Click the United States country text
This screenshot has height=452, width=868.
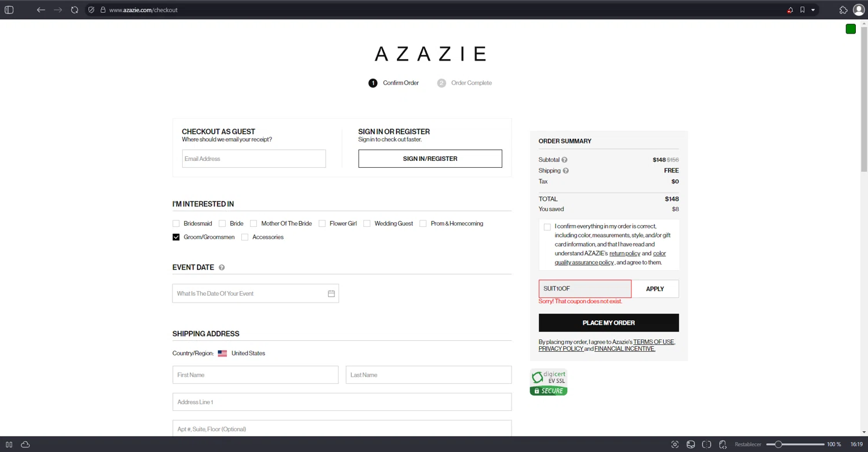[x=248, y=353]
